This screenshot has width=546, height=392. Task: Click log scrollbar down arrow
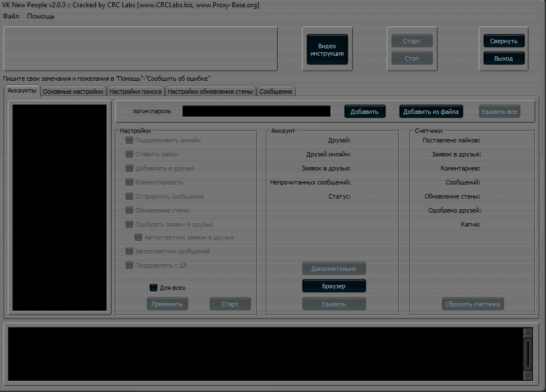pyautogui.click(x=528, y=376)
